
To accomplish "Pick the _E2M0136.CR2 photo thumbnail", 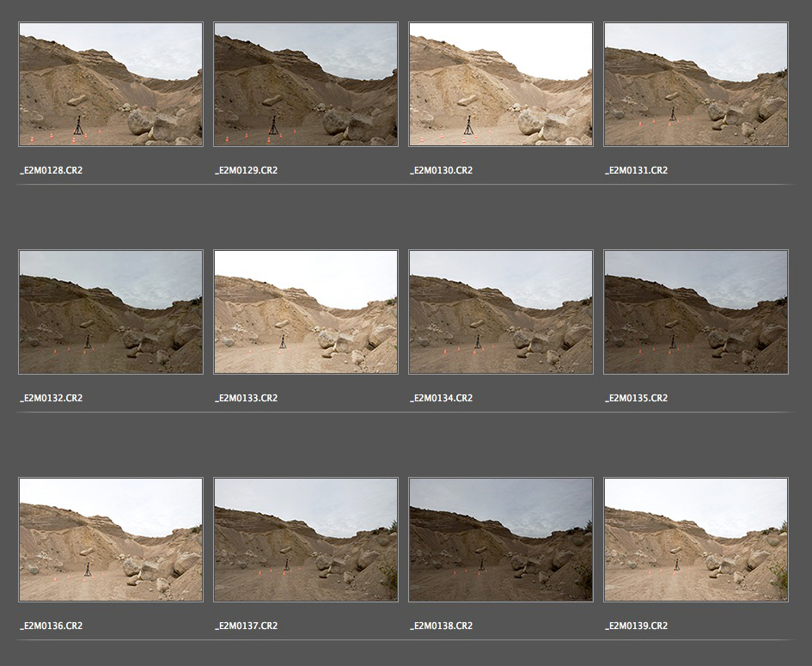I will coord(111,540).
